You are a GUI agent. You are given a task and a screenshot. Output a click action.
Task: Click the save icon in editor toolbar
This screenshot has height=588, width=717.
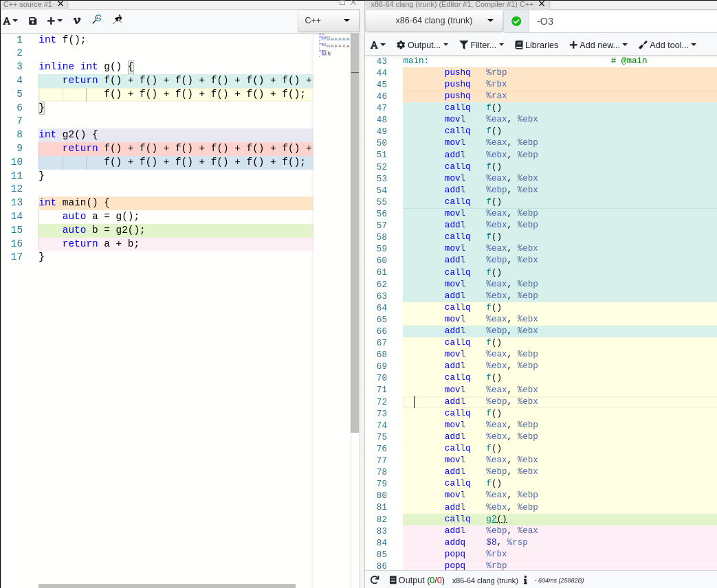point(32,21)
